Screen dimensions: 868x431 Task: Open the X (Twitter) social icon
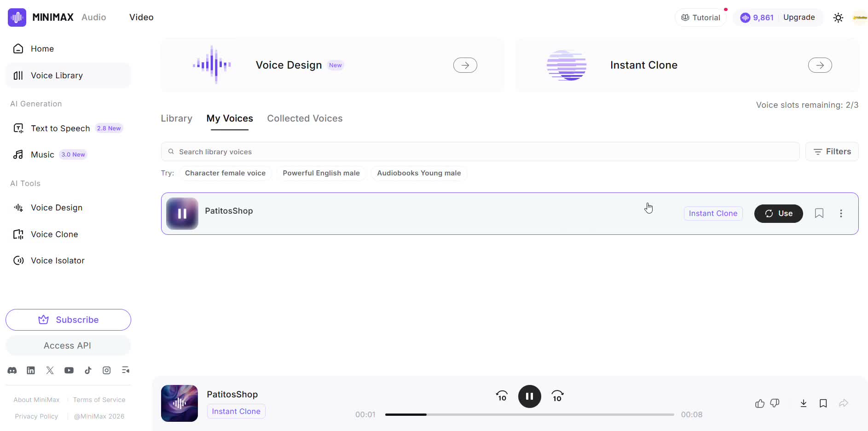click(x=50, y=370)
